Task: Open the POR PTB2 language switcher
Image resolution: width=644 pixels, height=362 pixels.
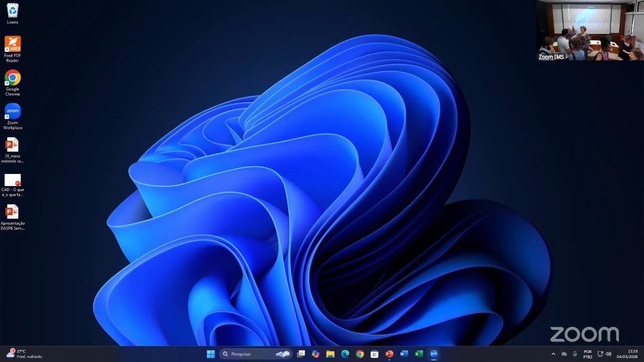Action: 588,354
